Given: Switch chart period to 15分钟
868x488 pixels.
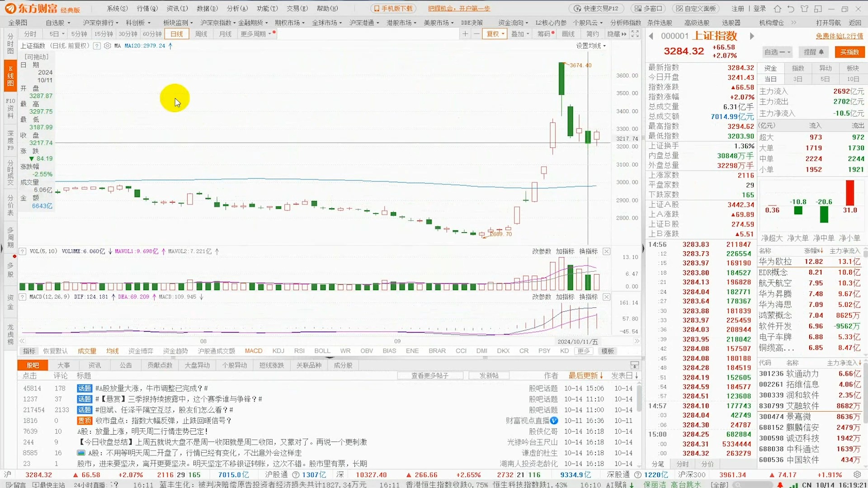Looking at the screenshot, I should (x=104, y=34).
